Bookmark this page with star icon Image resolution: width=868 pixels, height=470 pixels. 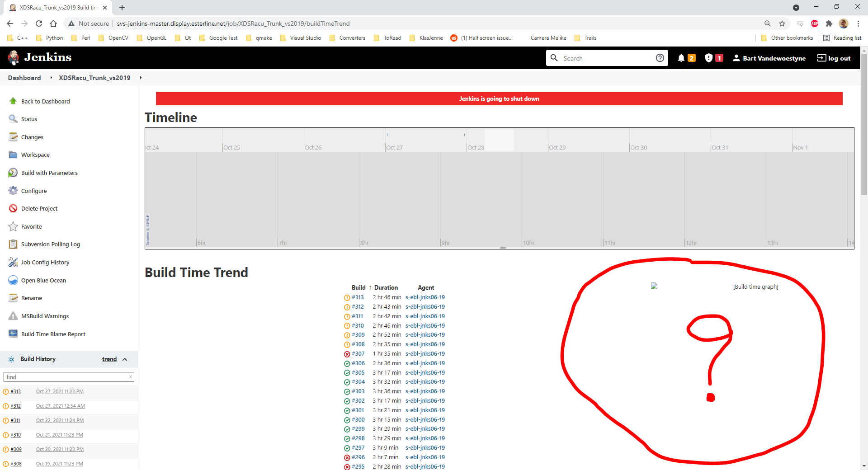[782, 23]
